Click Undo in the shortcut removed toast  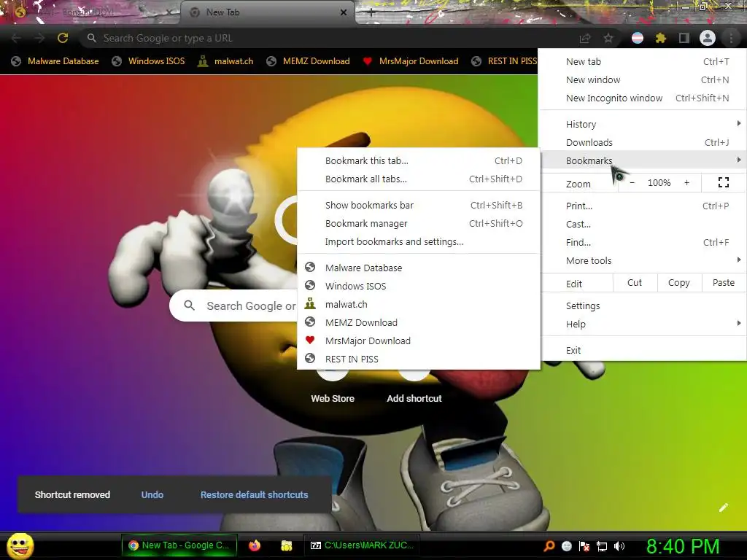pyautogui.click(x=152, y=495)
